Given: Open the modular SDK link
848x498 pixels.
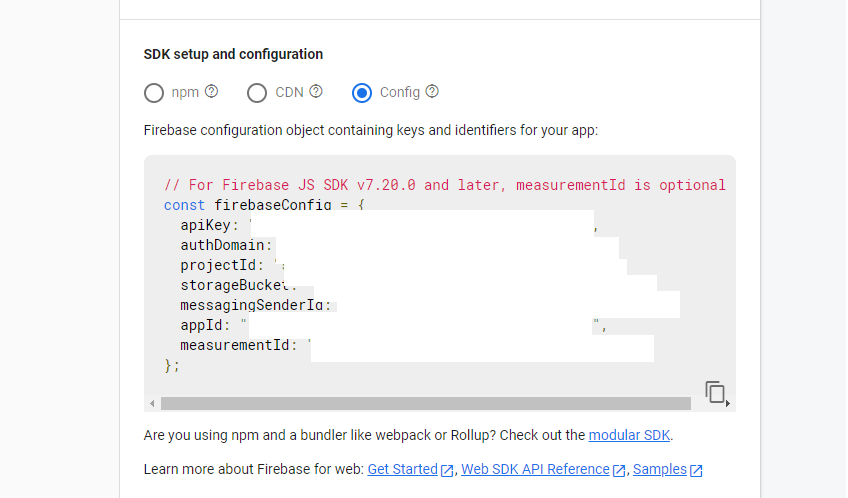Looking at the screenshot, I should [630, 435].
